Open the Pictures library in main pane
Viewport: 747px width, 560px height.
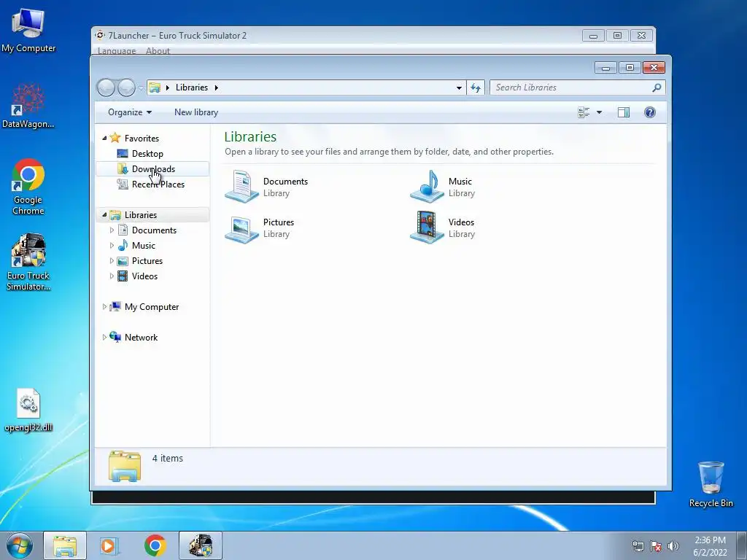(260, 227)
